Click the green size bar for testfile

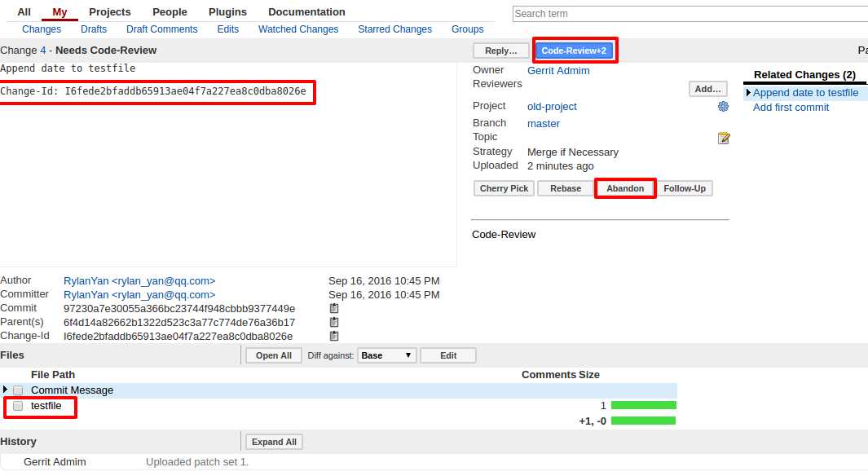644,405
